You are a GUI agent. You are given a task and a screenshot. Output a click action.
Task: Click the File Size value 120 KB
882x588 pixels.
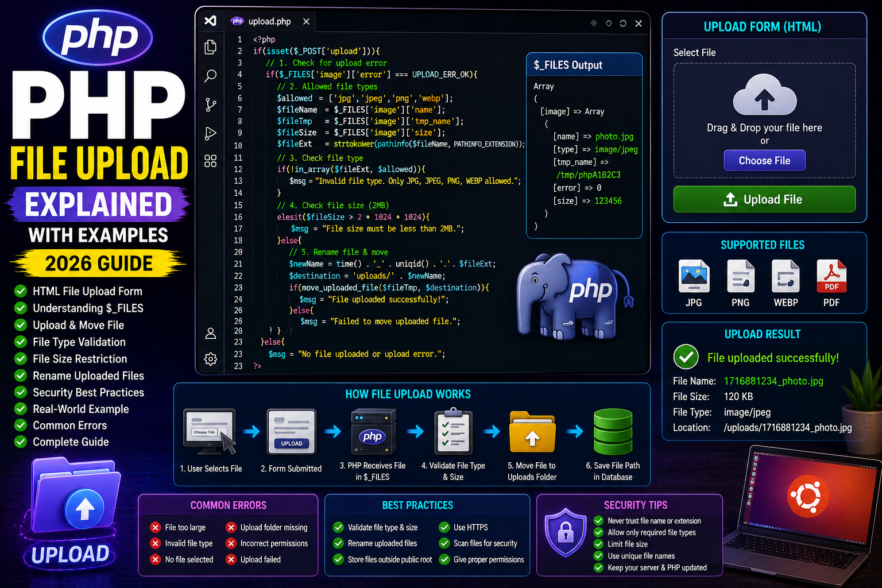click(x=738, y=396)
